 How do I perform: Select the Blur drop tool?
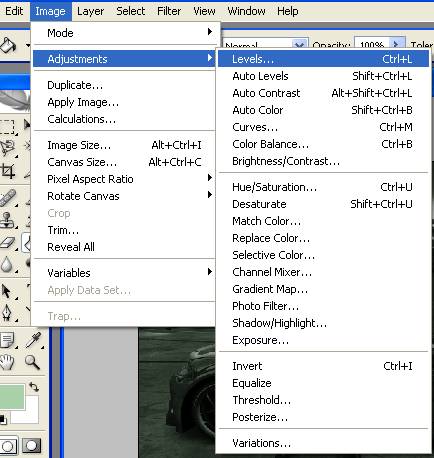[x=7, y=264]
